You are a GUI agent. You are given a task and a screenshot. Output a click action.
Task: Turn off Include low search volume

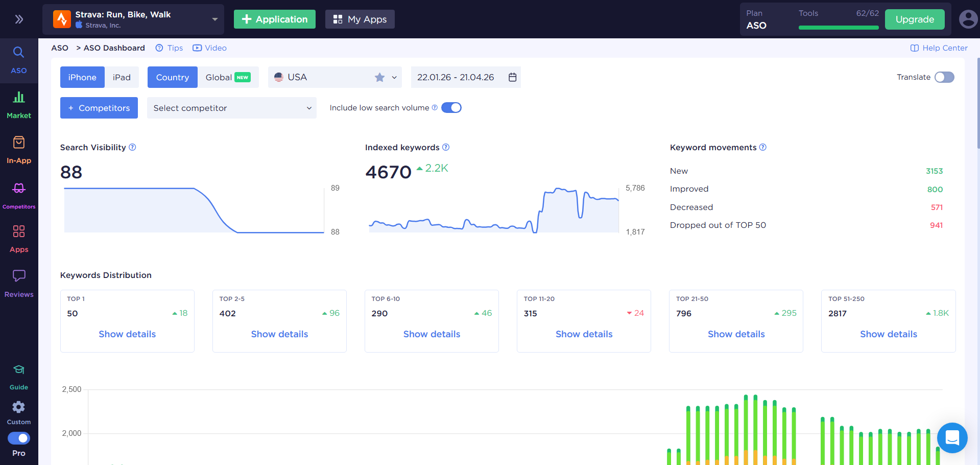(x=451, y=108)
